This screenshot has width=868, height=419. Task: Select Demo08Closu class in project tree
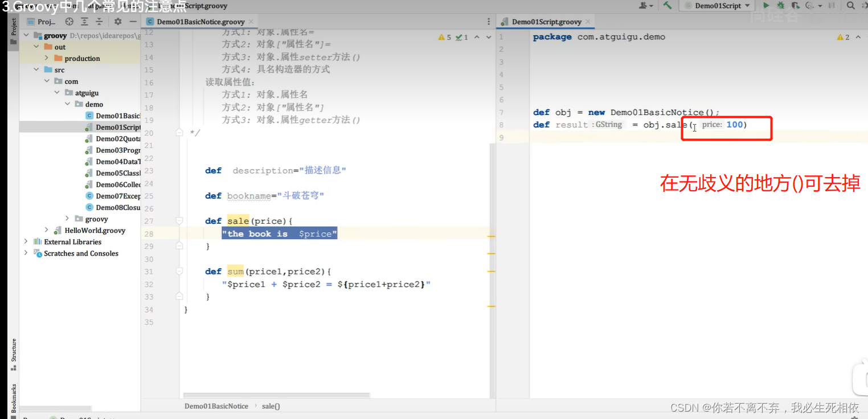pyautogui.click(x=80, y=207)
